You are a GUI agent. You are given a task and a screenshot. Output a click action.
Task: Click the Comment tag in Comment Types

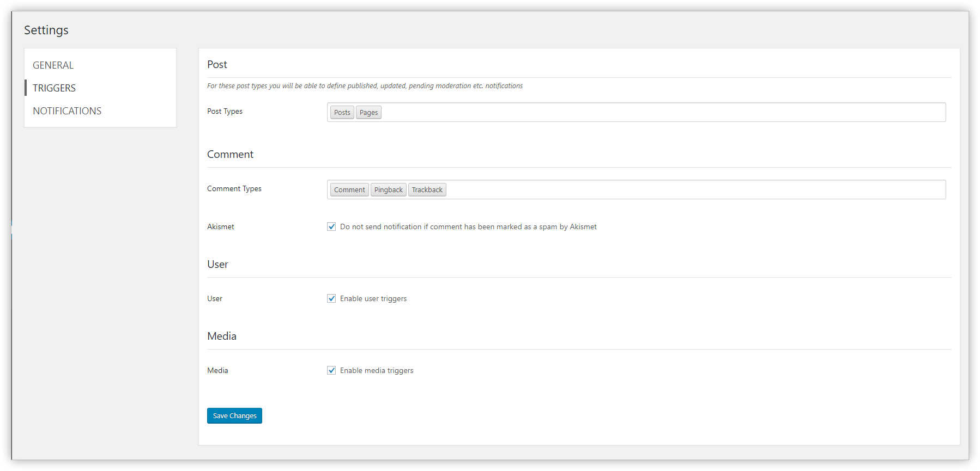pyautogui.click(x=349, y=190)
